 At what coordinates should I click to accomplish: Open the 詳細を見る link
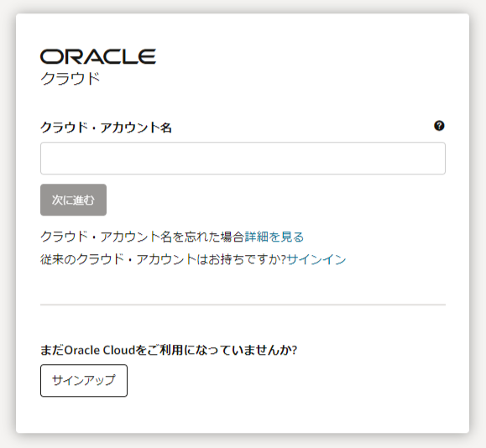(274, 237)
